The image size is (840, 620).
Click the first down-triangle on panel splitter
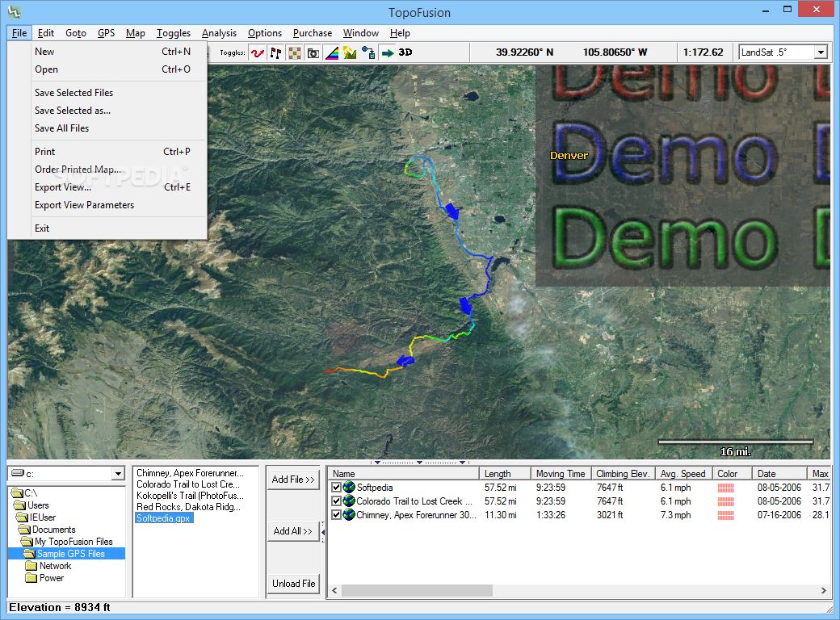click(377, 462)
